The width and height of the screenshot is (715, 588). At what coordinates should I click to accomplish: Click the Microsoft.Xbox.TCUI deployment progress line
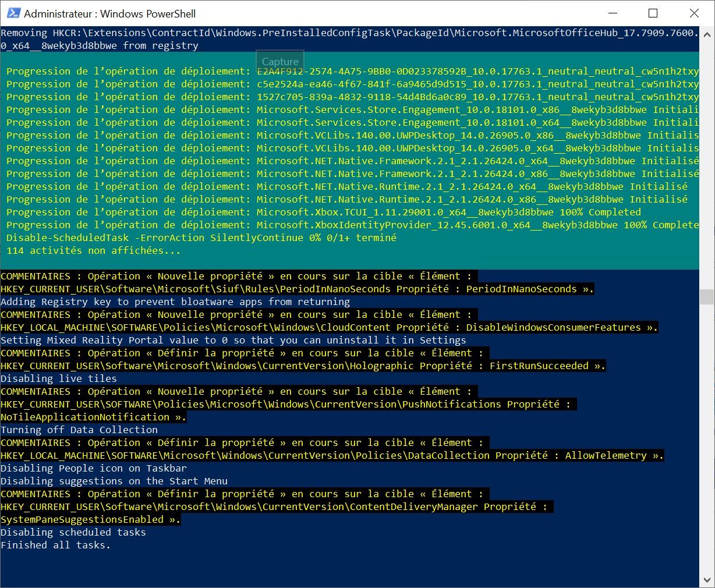[x=324, y=212]
